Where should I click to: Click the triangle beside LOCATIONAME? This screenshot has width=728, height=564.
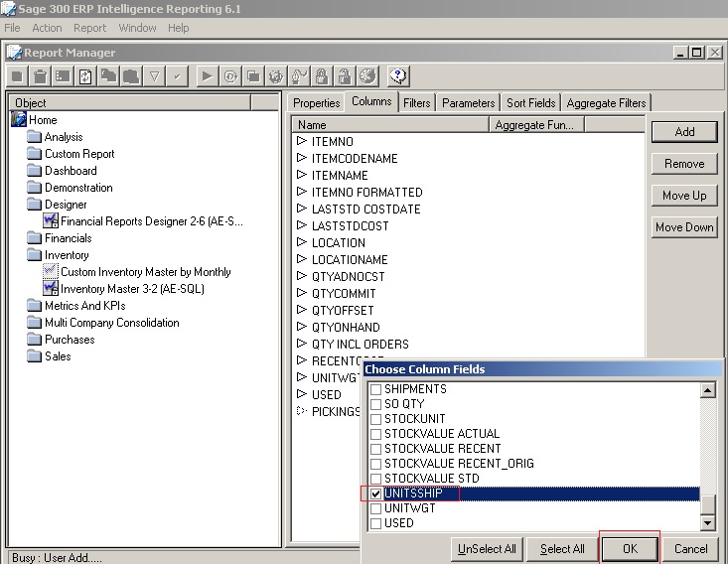[302, 258]
